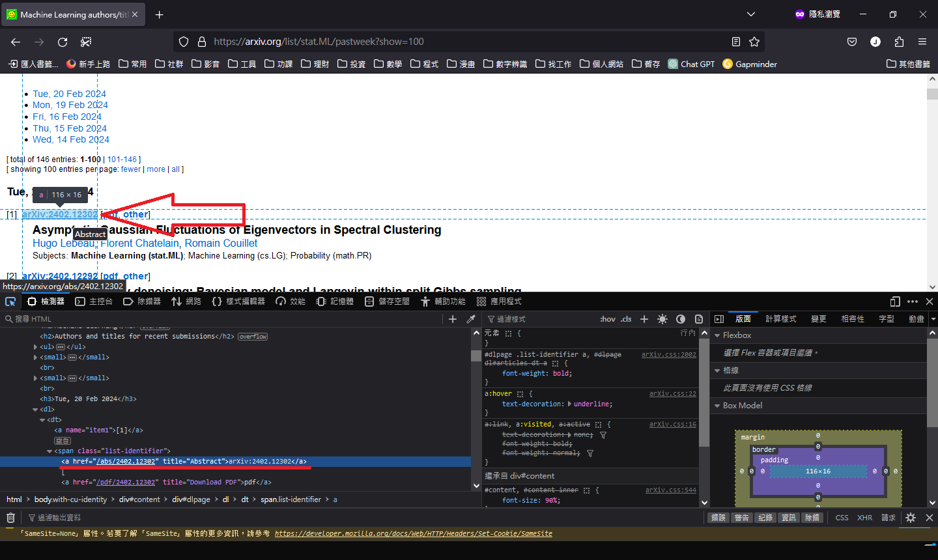The width and height of the screenshot is (938, 560).
Task: Toggle the 錯誤 errors console filter
Action: tap(718, 518)
